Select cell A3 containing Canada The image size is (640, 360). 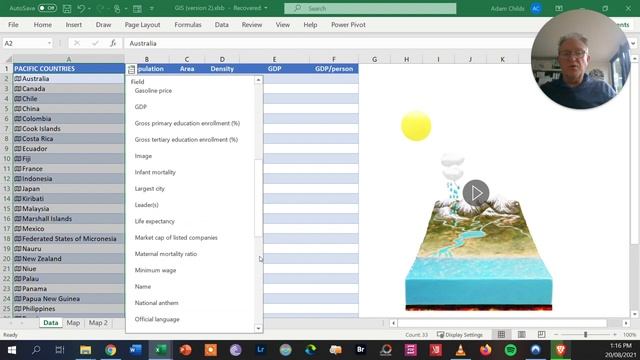[69, 89]
